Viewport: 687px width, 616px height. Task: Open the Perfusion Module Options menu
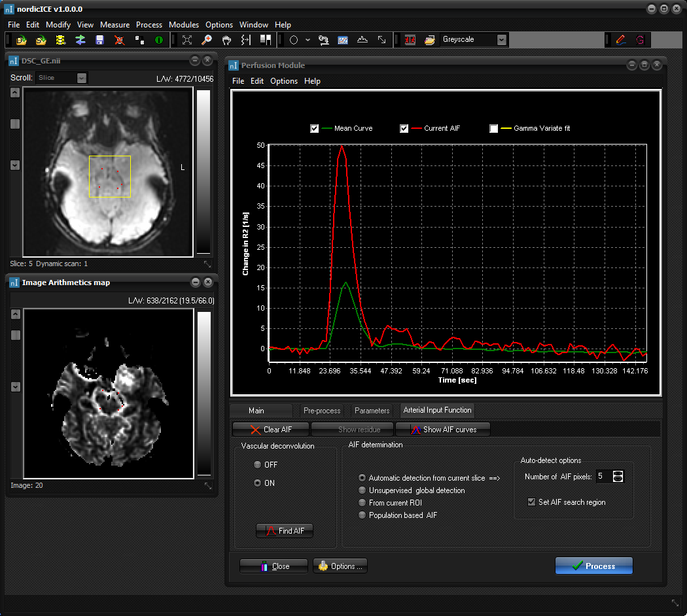tap(283, 81)
